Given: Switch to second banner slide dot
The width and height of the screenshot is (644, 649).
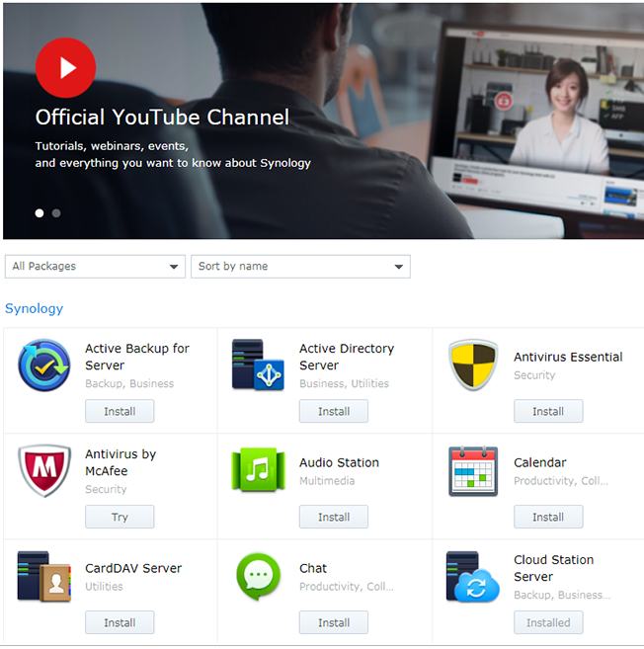Looking at the screenshot, I should (56, 212).
